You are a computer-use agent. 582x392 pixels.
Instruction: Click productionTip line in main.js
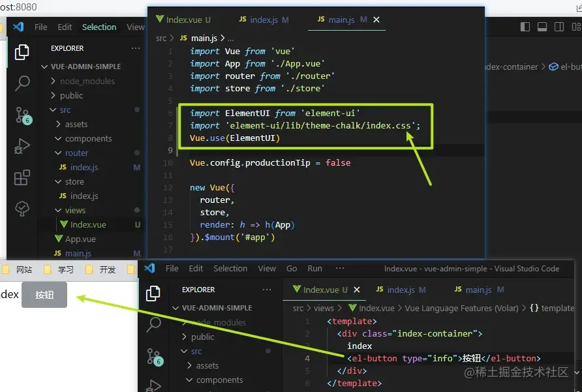click(x=270, y=162)
